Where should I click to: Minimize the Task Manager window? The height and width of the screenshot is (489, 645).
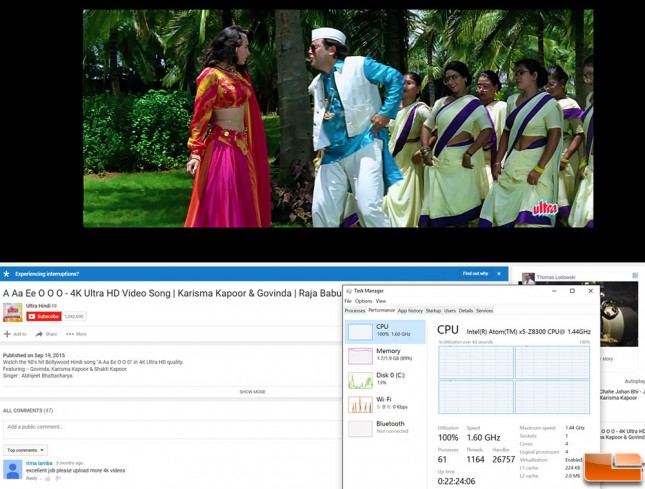pyautogui.click(x=554, y=291)
